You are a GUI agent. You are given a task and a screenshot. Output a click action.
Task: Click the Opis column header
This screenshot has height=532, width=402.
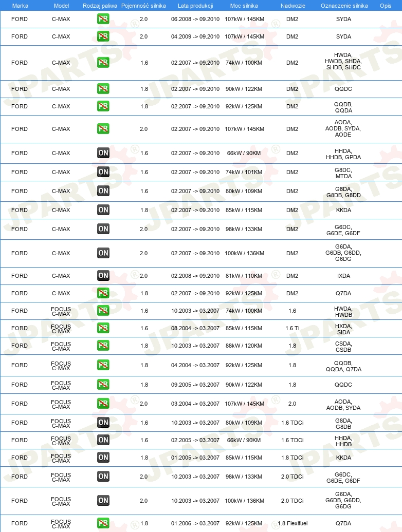point(386,6)
